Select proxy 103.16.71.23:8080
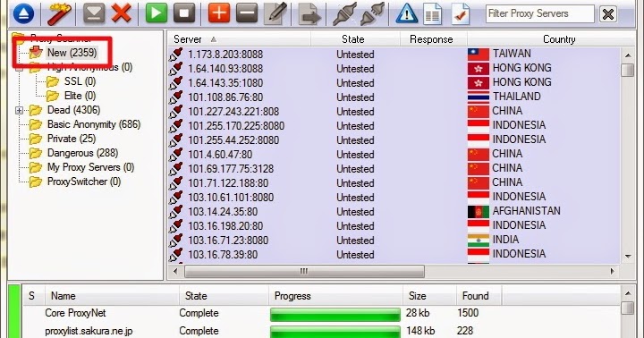The width and height of the screenshot is (644, 338). pos(228,241)
